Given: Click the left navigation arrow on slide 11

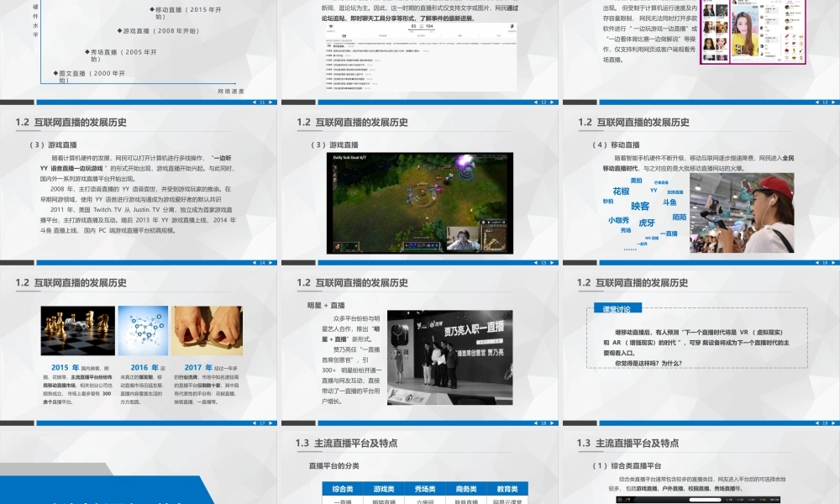Looking at the screenshot, I should [x=255, y=102].
